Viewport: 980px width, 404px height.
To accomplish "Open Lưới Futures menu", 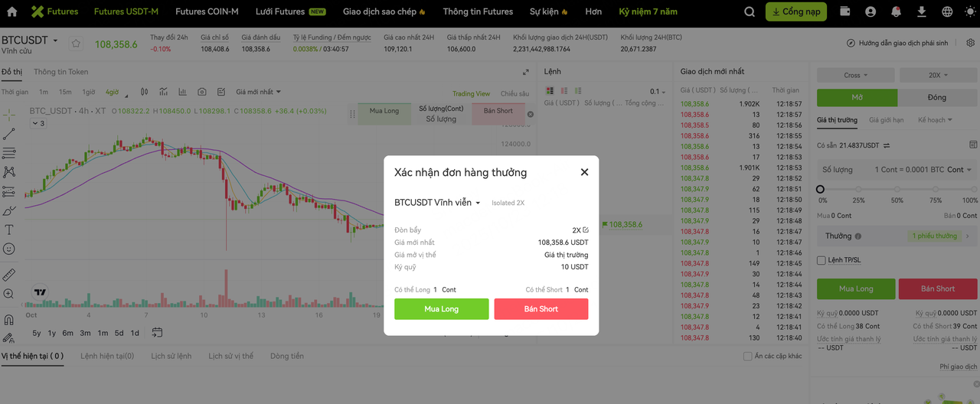I will 291,12.
